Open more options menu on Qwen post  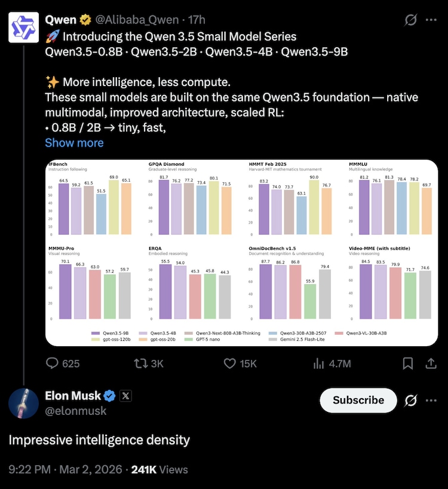coord(431,20)
